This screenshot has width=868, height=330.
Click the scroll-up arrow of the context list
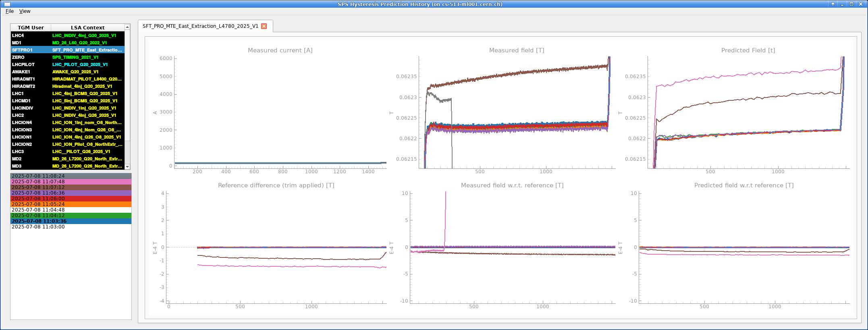[127, 27]
